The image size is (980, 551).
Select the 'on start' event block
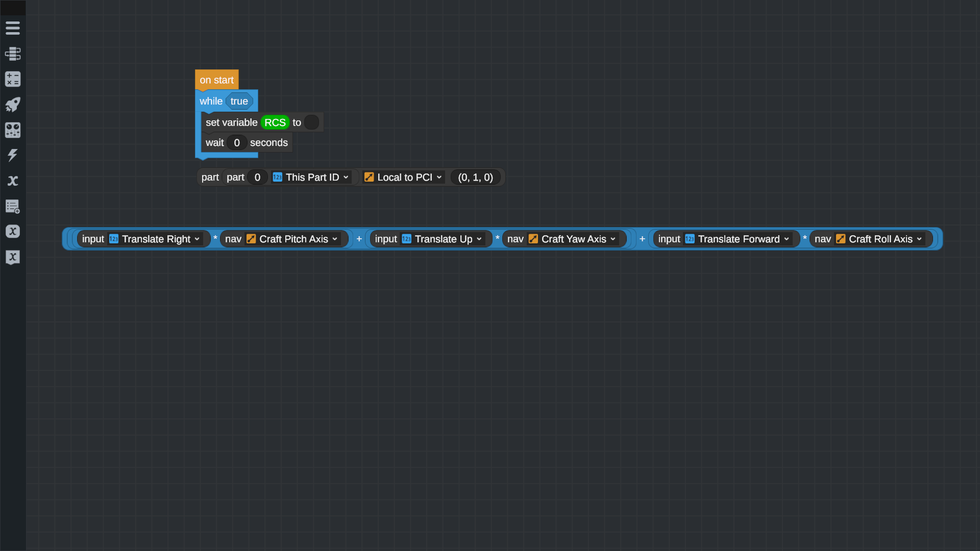pos(216,80)
